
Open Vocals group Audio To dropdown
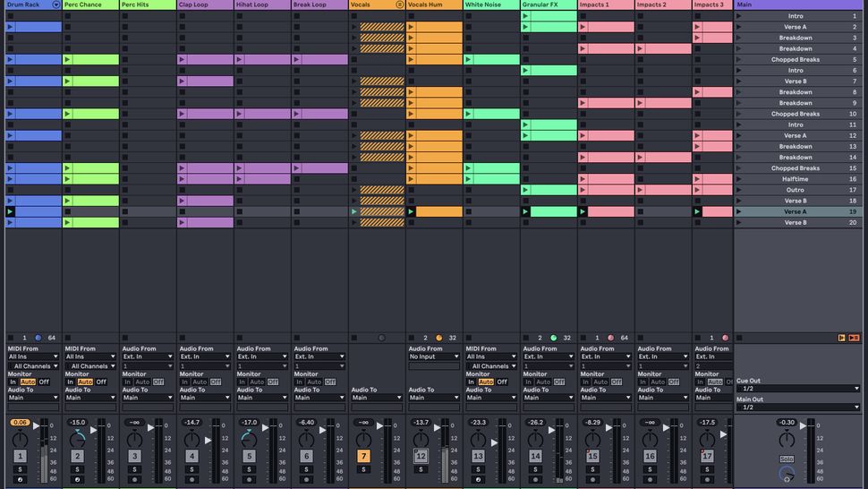coord(377,398)
